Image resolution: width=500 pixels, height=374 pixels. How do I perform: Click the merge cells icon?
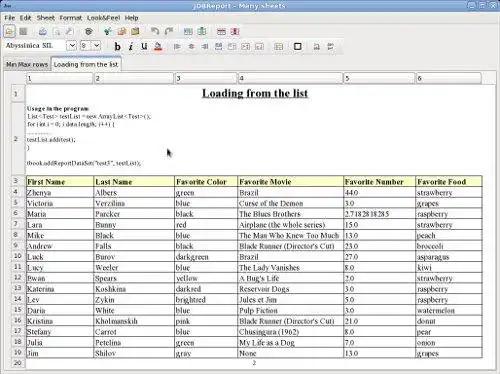[278, 47]
